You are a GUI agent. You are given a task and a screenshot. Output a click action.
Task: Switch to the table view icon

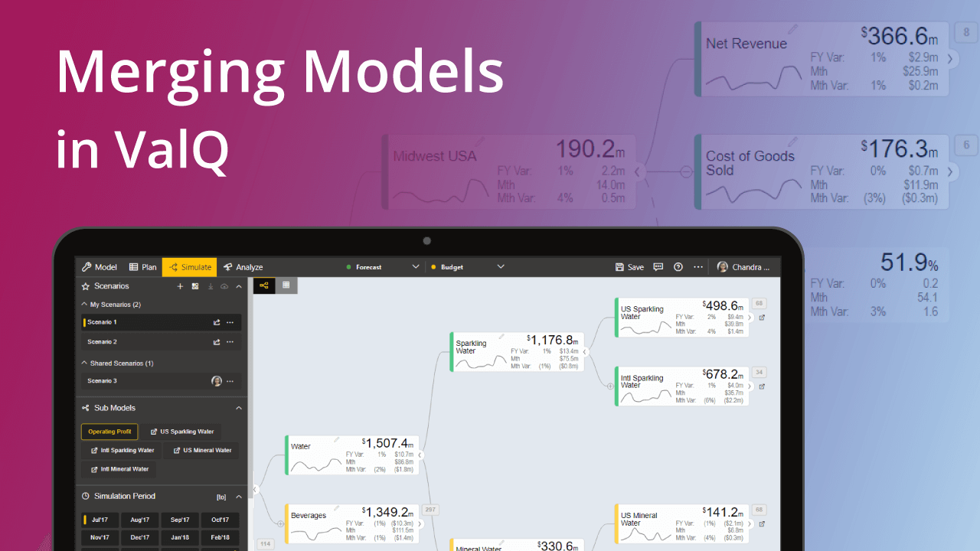click(286, 285)
